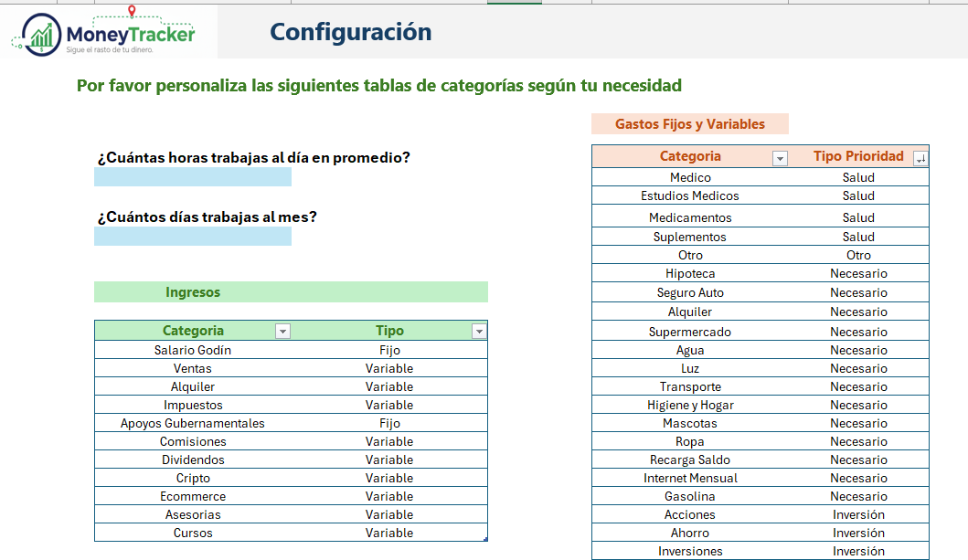The height and width of the screenshot is (560, 968).
Task: Click the green Ingresos header band
Action: point(291,292)
